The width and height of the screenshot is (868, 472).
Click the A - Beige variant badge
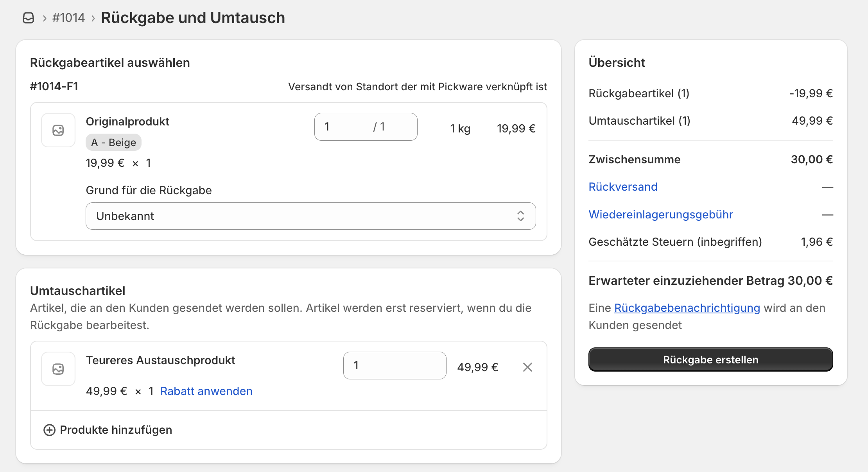point(113,143)
